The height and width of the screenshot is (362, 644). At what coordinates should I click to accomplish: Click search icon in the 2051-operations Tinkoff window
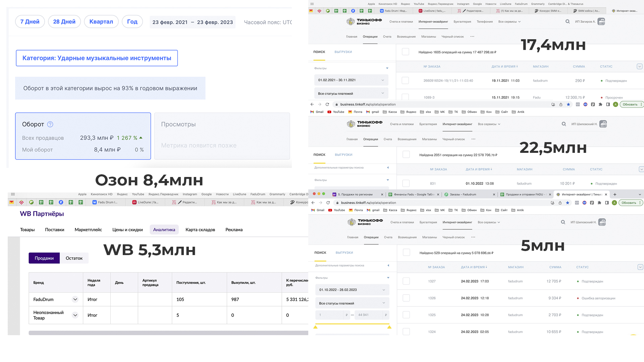pos(564,124)
